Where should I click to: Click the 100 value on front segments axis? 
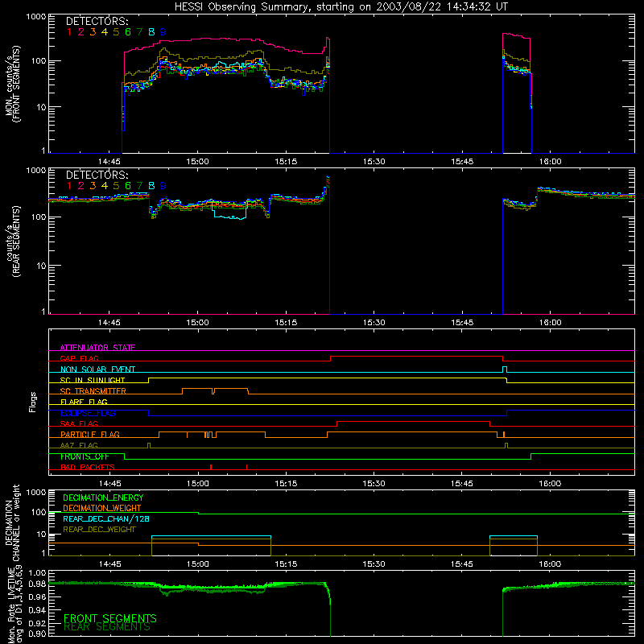[38, 62]
